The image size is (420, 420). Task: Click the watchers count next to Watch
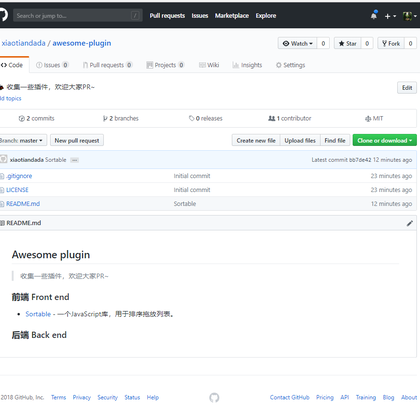tap(323, 43)
